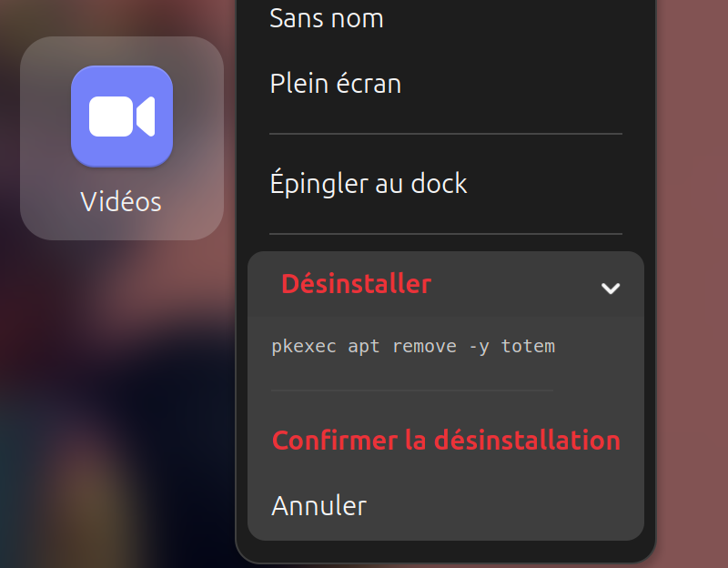Click the downward arrow next to Désinstaller
The height and width of the screenshot is (568, 728).
pyautogui.click(x=611, y=287)
